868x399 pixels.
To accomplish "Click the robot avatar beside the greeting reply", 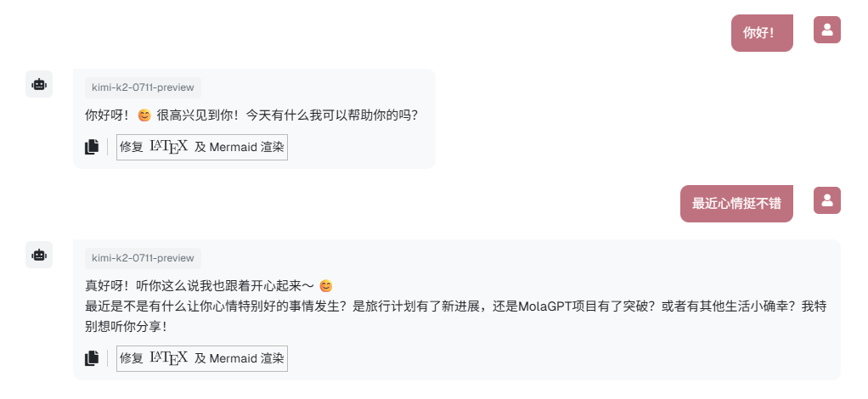I will (x=39, y=84).
